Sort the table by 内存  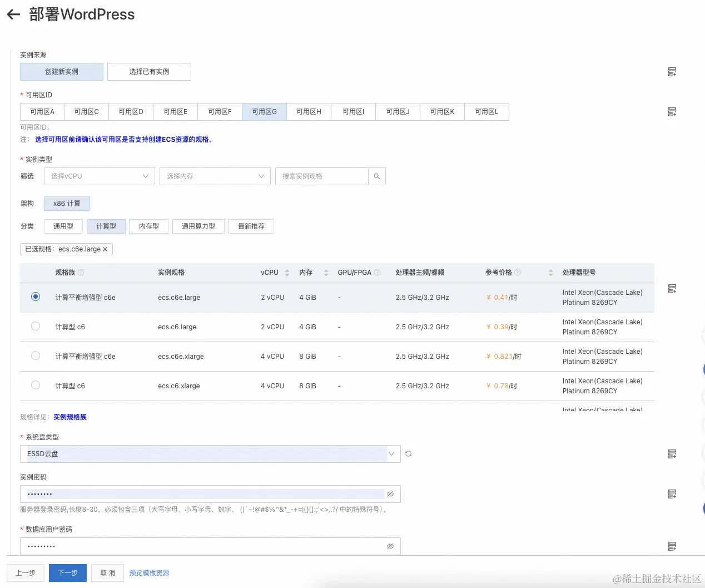coord(326,273)
